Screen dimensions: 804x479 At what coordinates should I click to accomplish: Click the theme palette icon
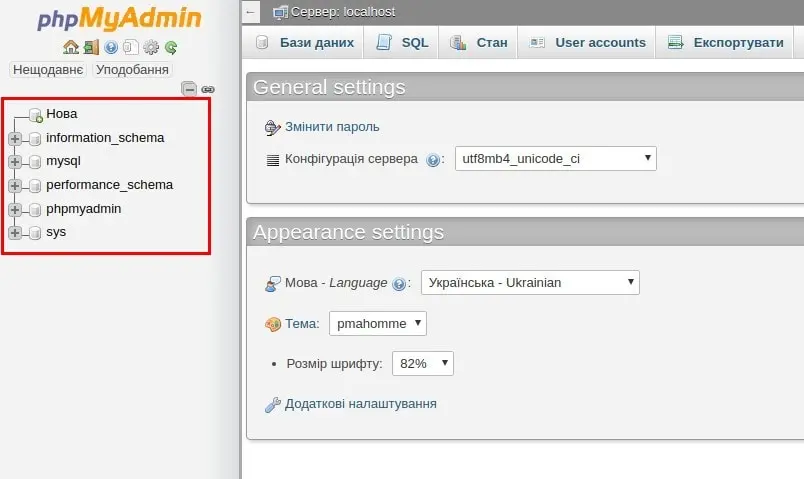pos(273,324)
